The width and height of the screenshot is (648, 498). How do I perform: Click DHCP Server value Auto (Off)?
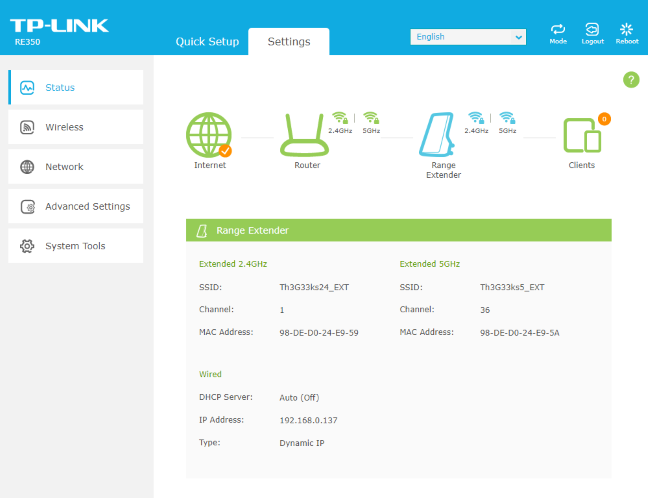tap(299, 398)
